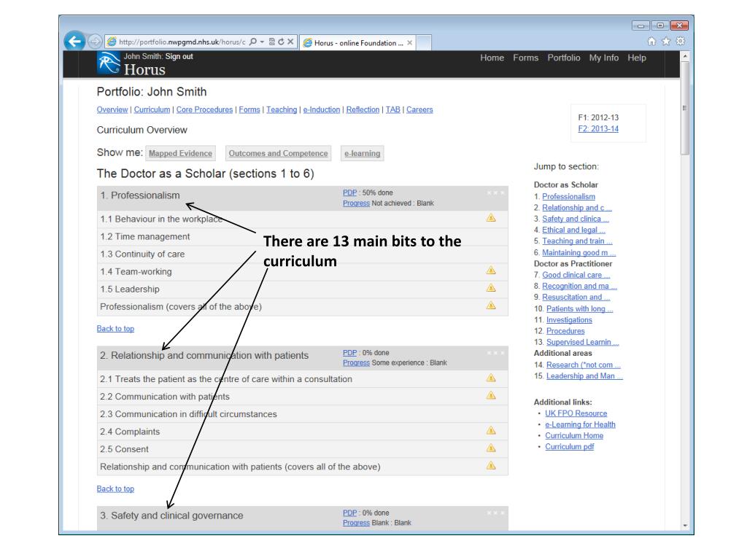
Task: Open the browser tools gear icon
Action: (x=681, y=42)
